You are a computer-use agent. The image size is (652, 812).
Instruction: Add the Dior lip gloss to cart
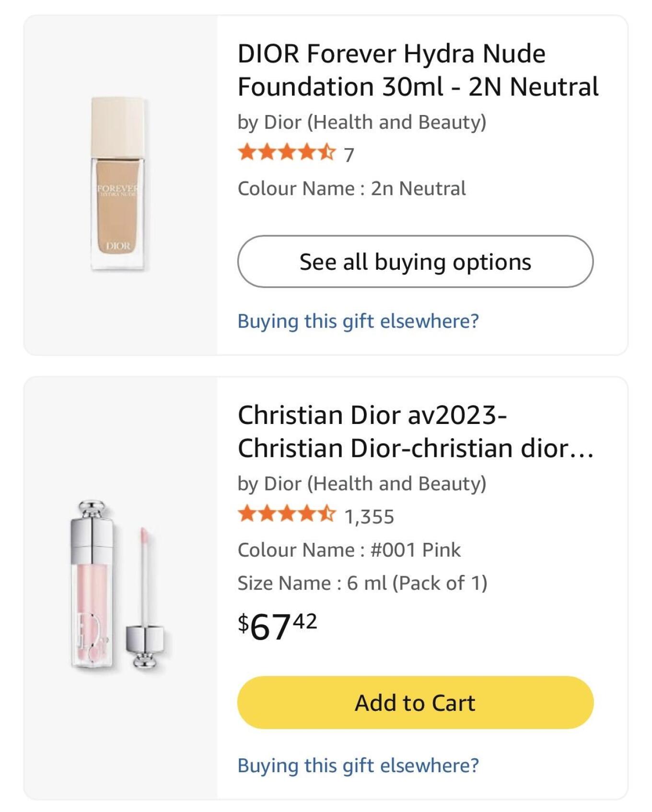(415, 703)
